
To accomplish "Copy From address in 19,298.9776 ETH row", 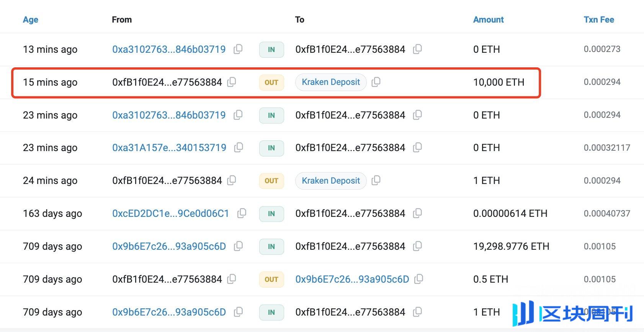I will point(238,246).
